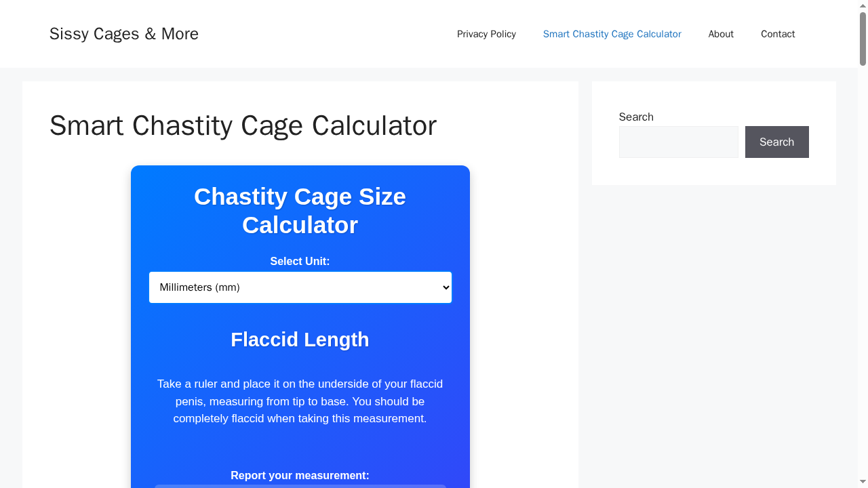Click the 'Smart Chastity Cage Calculator' page title
The image size is (868, 488).
pos(243,125)
